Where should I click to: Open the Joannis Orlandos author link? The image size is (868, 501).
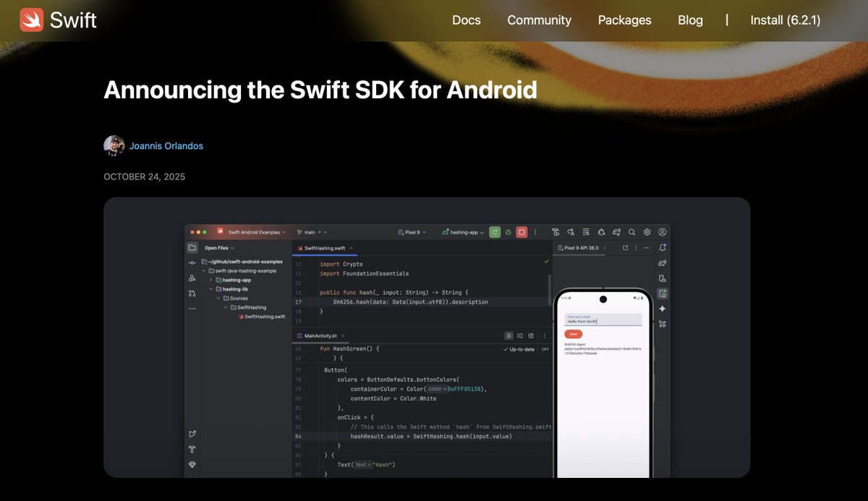(166, 145)
